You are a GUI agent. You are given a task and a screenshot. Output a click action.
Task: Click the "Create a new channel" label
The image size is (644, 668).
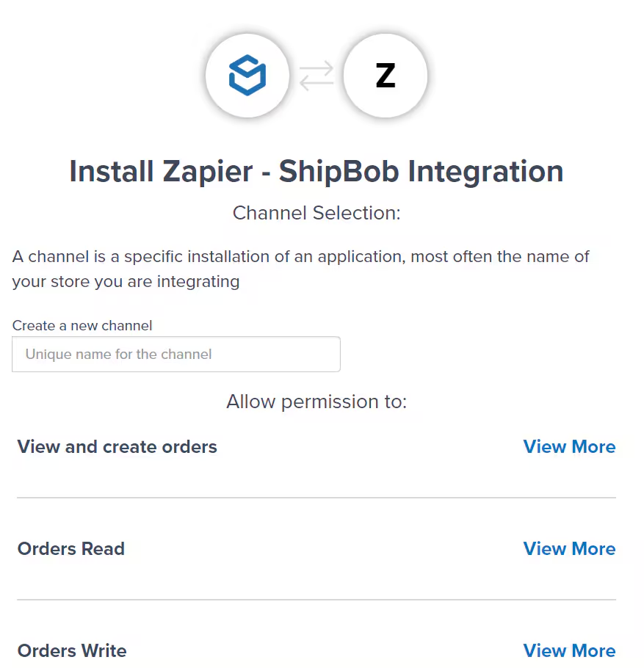click(82, 325)
